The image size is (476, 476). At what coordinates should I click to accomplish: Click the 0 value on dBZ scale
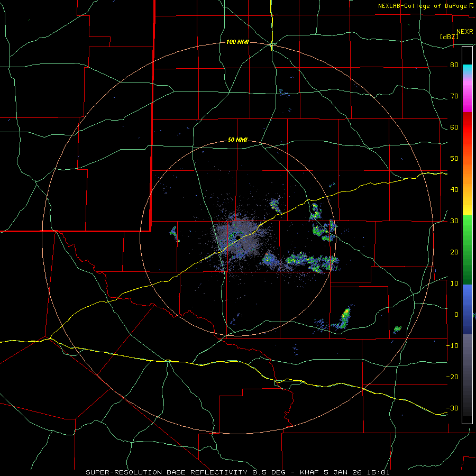tap(456, 315)
